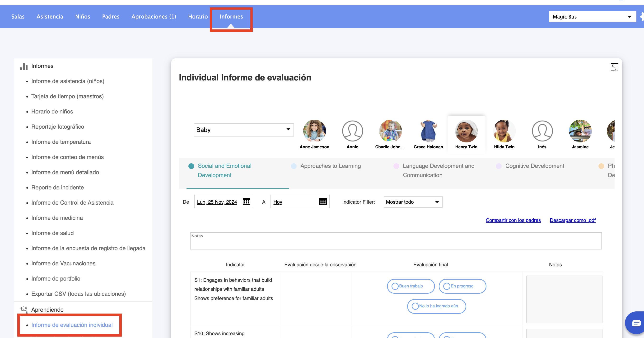Expand the Mostrar todo indicator filter
Viewport: 644px width, 338px height.
click(x=413, y=202)
